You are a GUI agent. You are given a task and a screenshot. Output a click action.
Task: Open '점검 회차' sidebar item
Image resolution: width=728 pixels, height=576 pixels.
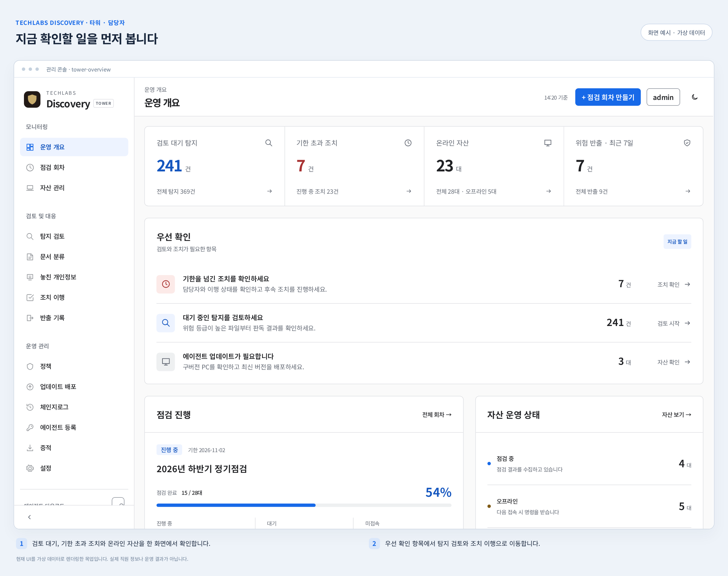pos(74,167)
